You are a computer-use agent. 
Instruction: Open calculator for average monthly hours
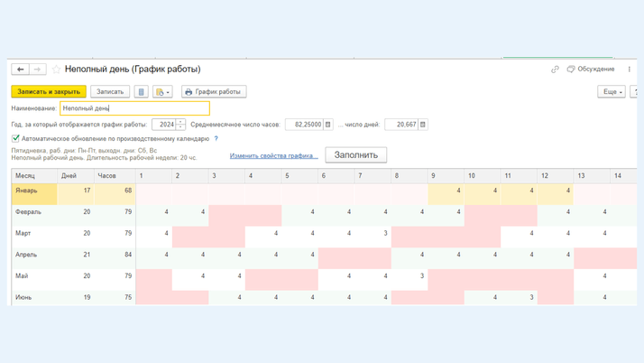click(x=327, y=124)
